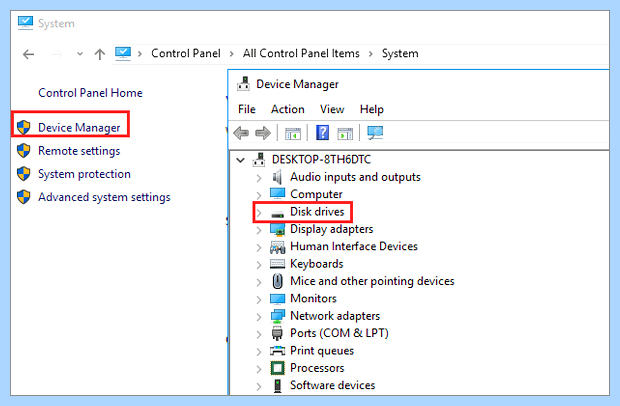Click the Network adapters icon
The image size is (620, 406).
pyautogui.click(x=278, y=316)
